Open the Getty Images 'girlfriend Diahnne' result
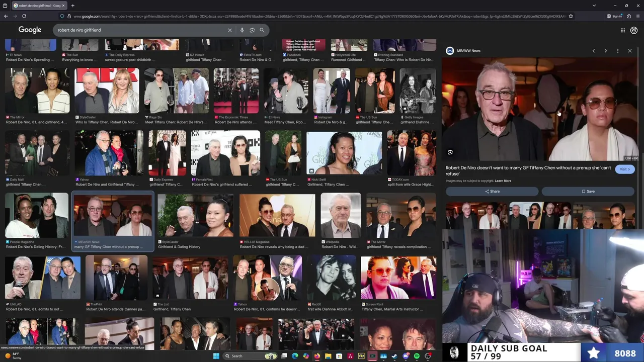 (x=418, y=96)
